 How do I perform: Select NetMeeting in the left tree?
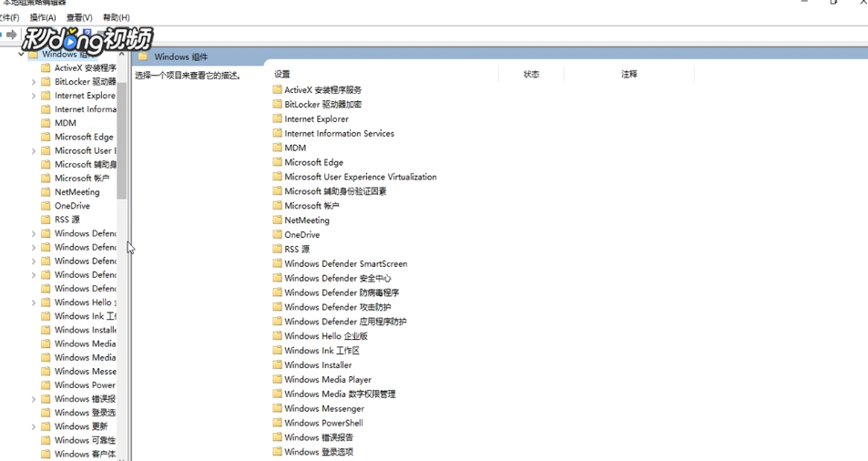77,192
